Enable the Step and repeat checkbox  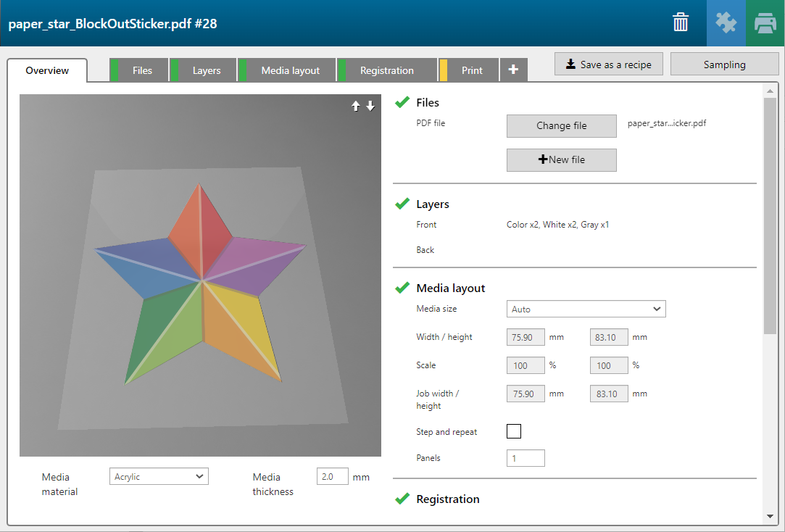pos(513,432)
